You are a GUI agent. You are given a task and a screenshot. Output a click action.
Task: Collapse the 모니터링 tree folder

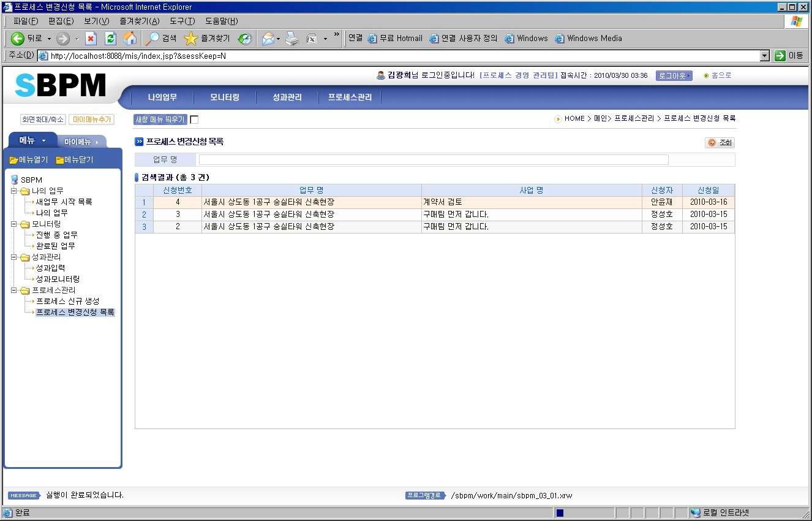point(13,224)
